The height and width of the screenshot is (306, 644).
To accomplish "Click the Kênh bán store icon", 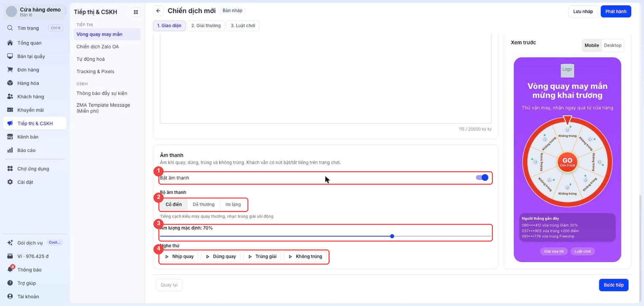I will tap(10, 137).
